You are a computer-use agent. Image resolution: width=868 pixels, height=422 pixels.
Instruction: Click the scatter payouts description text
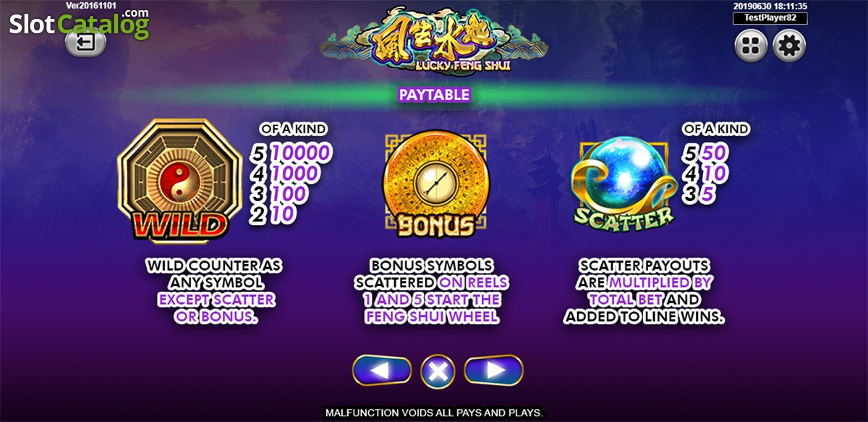click(x=644, y=291)
